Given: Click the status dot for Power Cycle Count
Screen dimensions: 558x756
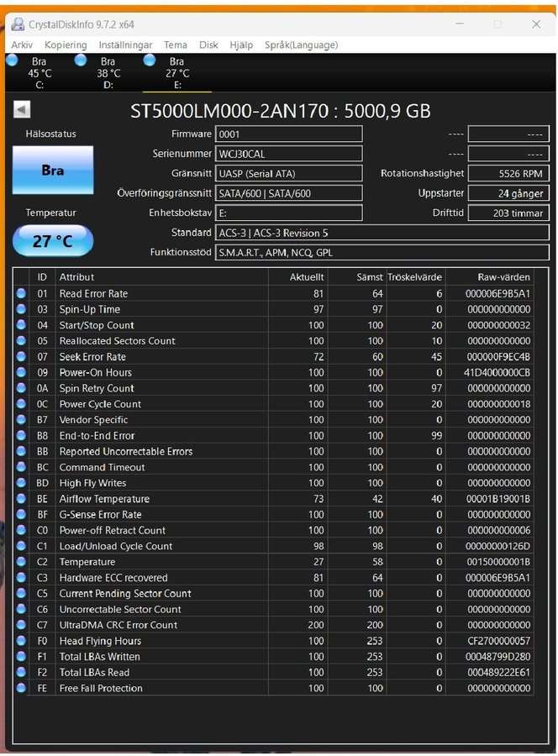Looking at the screenshot, I should 21,403.
